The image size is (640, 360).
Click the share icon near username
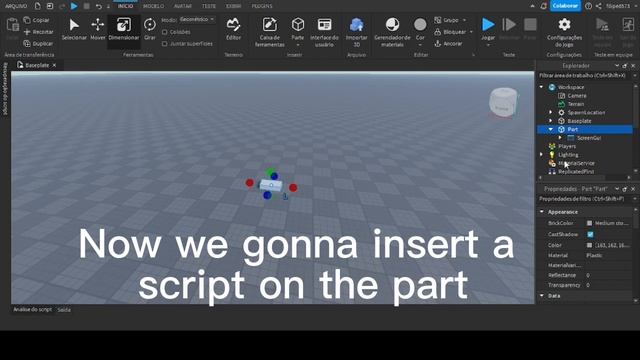pos(598,6)
